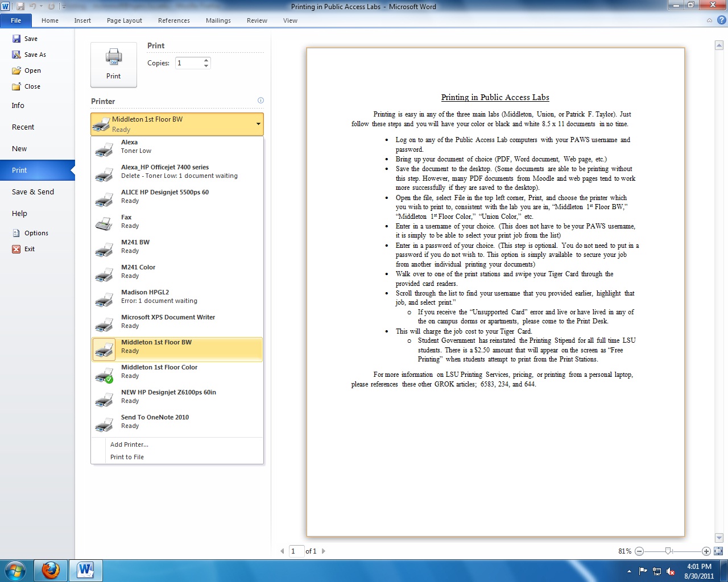Click the large Print button with printer icon
This screenshot has width=728, height=582.
[x=114, y=65]
